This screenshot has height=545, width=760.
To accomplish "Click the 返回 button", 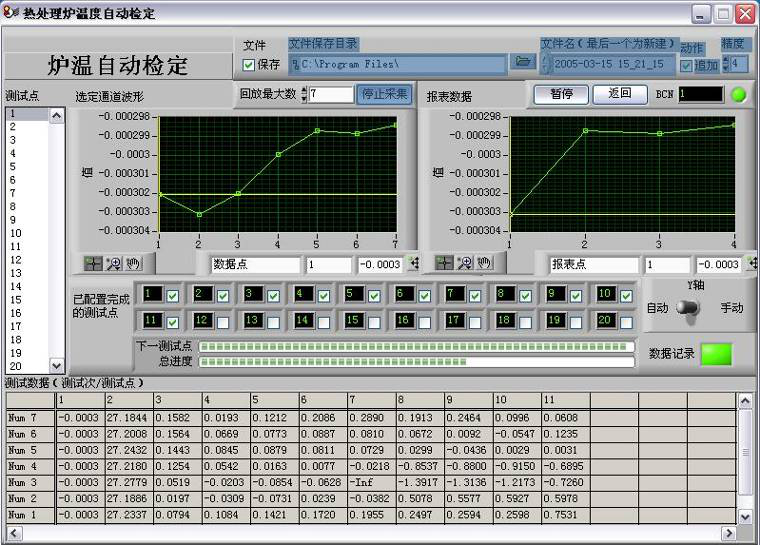I will [x=620, y=94].
